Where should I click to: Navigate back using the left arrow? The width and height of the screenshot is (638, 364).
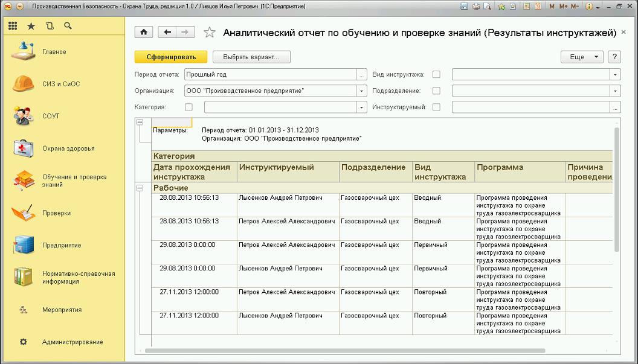(x=168, y=33)
